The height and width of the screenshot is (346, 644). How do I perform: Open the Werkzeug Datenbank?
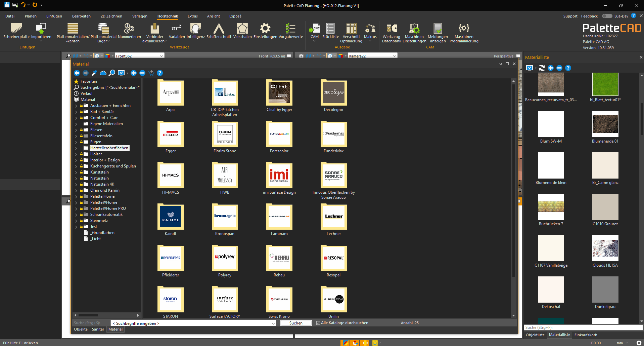392,33
